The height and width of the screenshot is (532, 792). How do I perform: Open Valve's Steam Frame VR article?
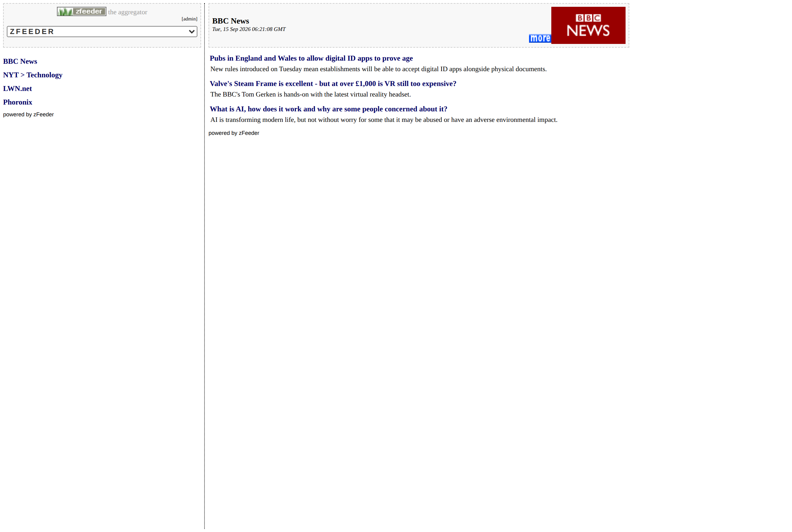[333, 84]
